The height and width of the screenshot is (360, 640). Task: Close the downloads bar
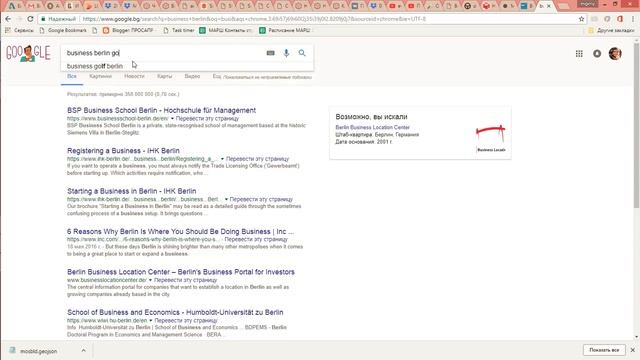(633, 350)
